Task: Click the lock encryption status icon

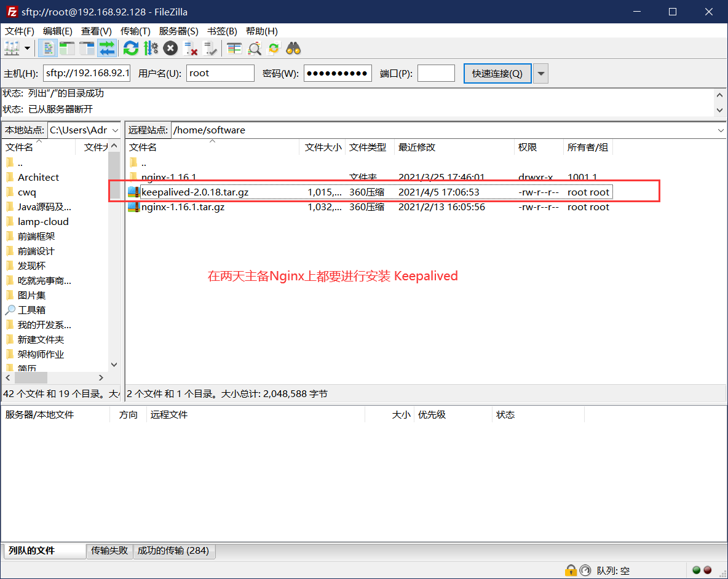Action: point(571,570)
